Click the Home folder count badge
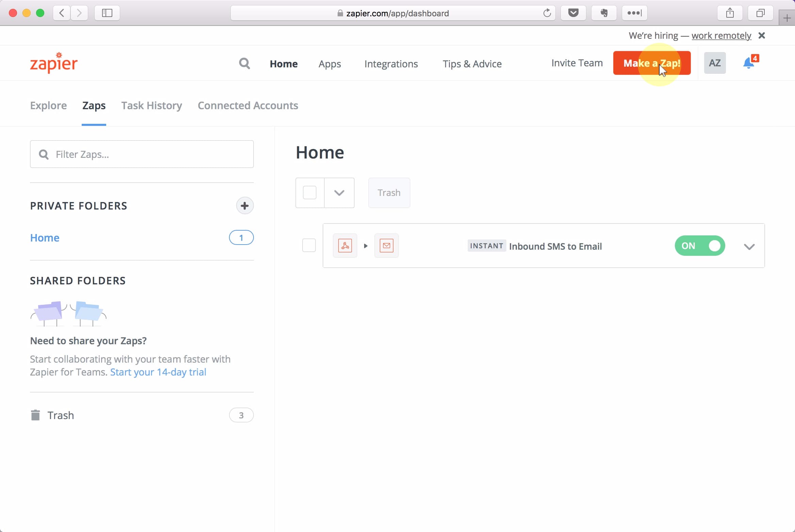The width and height of the screenshot is (795, 532). pos(241,237)
